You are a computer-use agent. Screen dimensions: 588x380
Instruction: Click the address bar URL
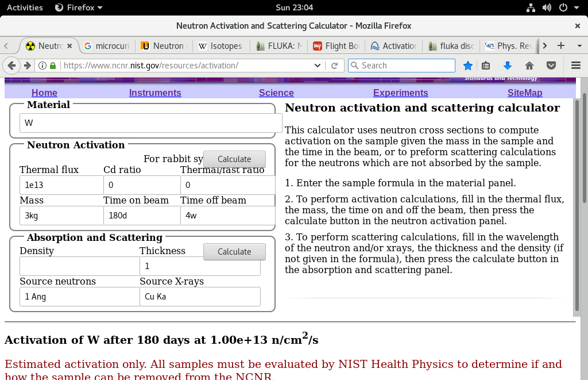click(x=151, y=66)
